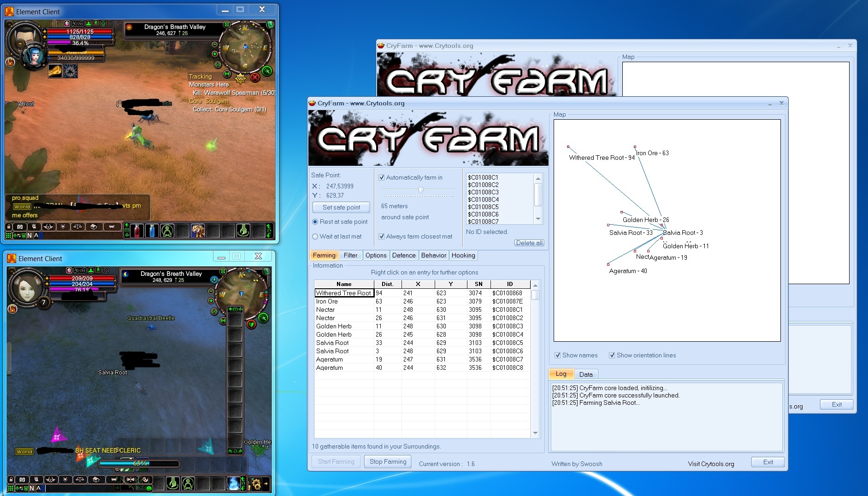Open scales trade icon in top window toolbar

coord(77,227)
